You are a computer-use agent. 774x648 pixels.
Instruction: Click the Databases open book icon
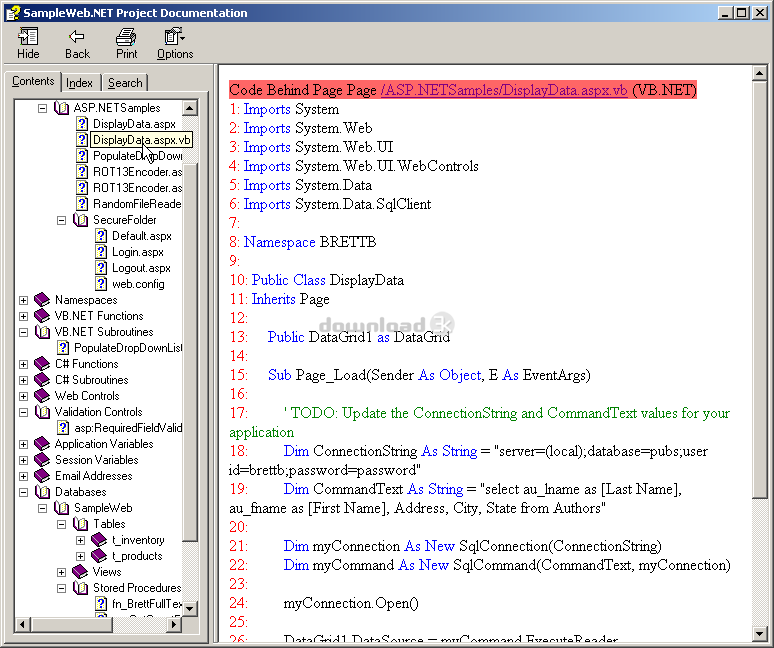42,492
